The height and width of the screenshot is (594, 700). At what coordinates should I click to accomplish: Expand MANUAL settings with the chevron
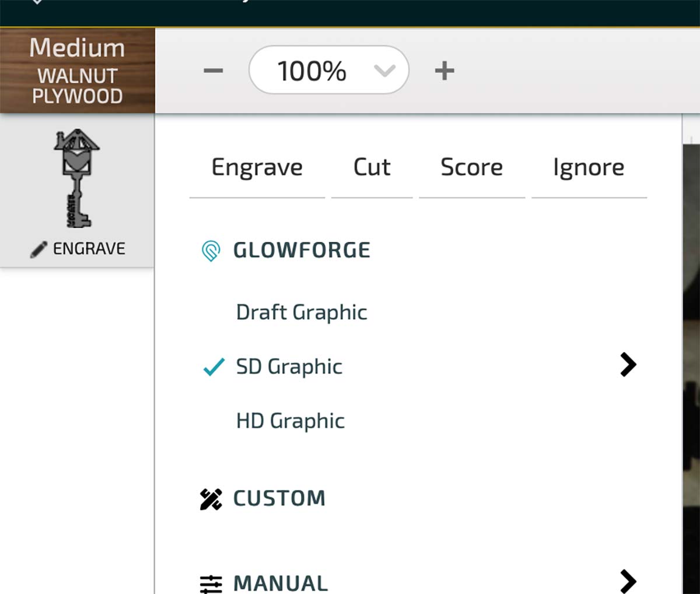tap(628, 581)
